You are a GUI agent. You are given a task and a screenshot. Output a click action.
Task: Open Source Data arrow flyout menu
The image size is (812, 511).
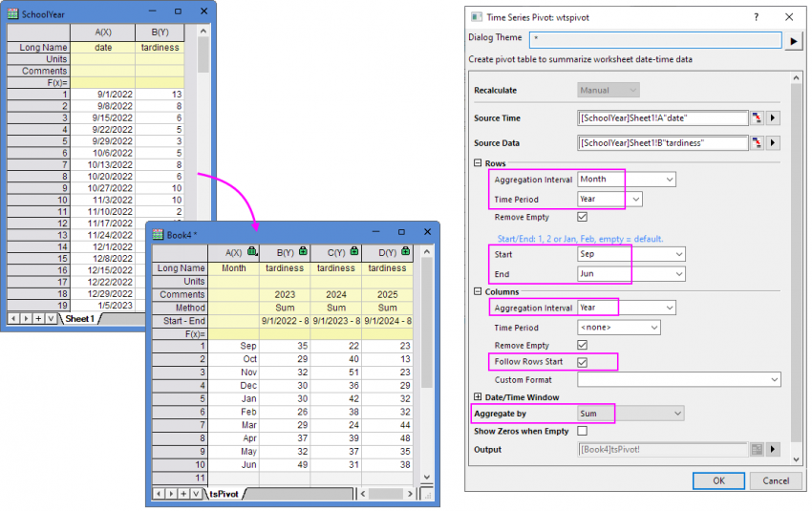pyautogui.click(x=774, y=143)
